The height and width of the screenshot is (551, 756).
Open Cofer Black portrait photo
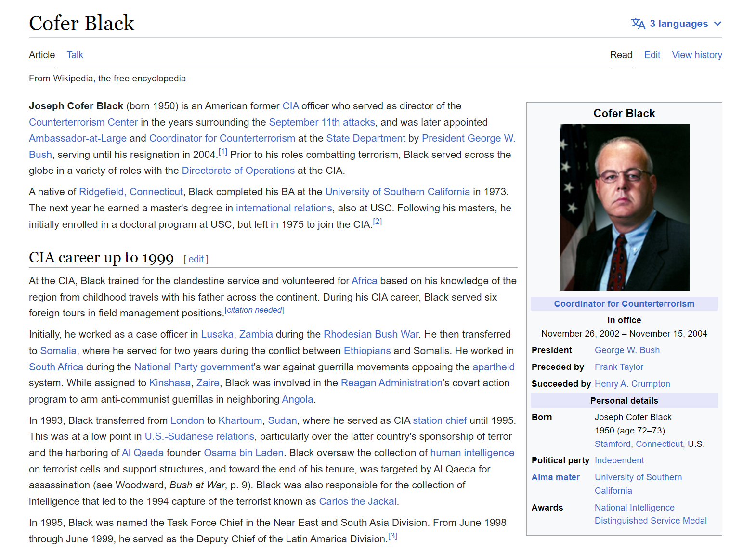(624, 207)
